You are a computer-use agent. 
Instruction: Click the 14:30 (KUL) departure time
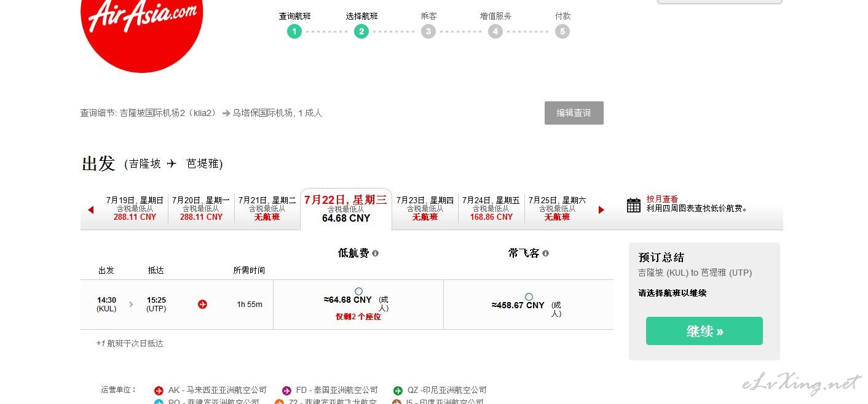point(106,305)
